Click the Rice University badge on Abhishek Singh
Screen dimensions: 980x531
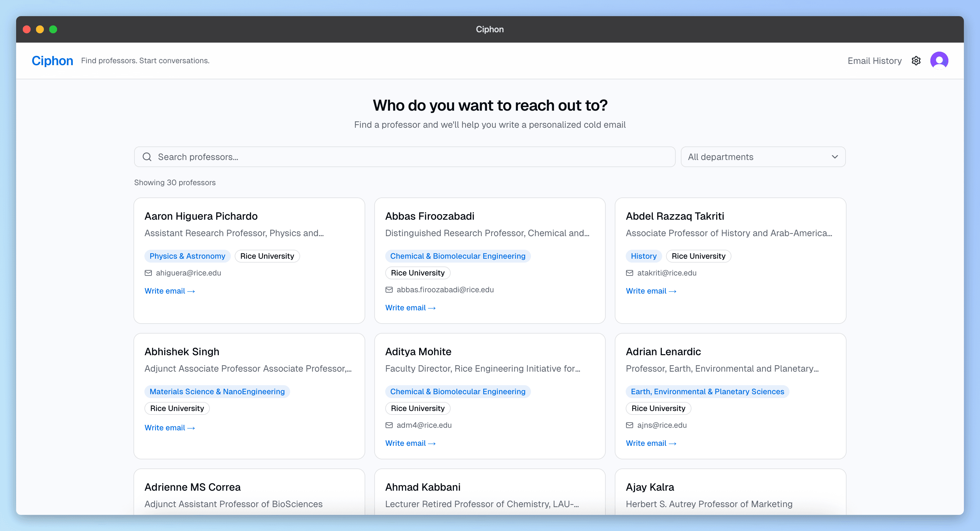point(177,408)
